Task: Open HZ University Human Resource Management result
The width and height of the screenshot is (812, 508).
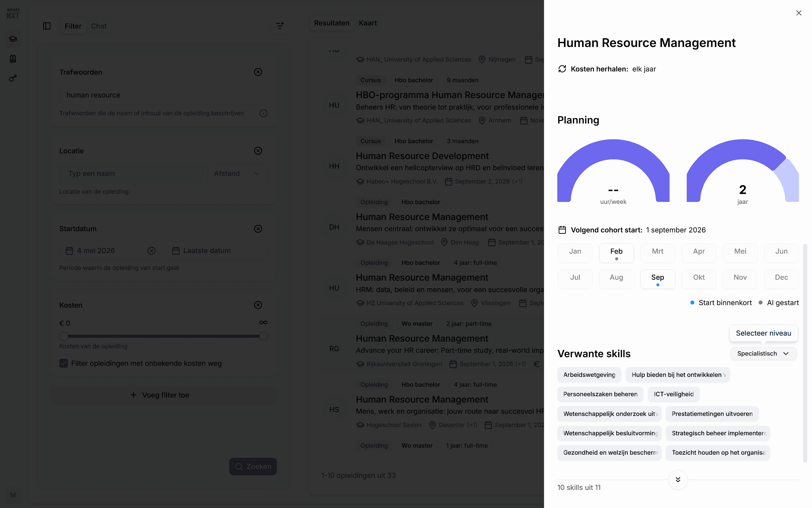Action: [422, 278]
